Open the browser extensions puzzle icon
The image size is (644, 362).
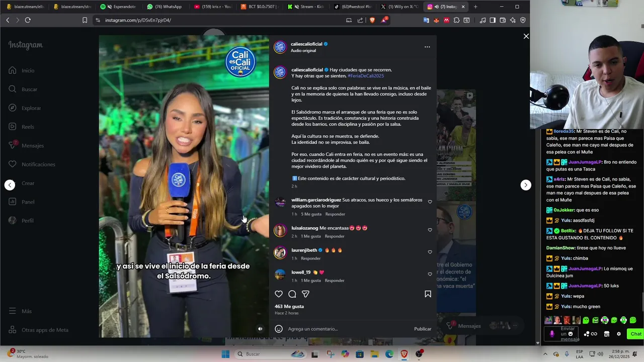coord(456,20)
